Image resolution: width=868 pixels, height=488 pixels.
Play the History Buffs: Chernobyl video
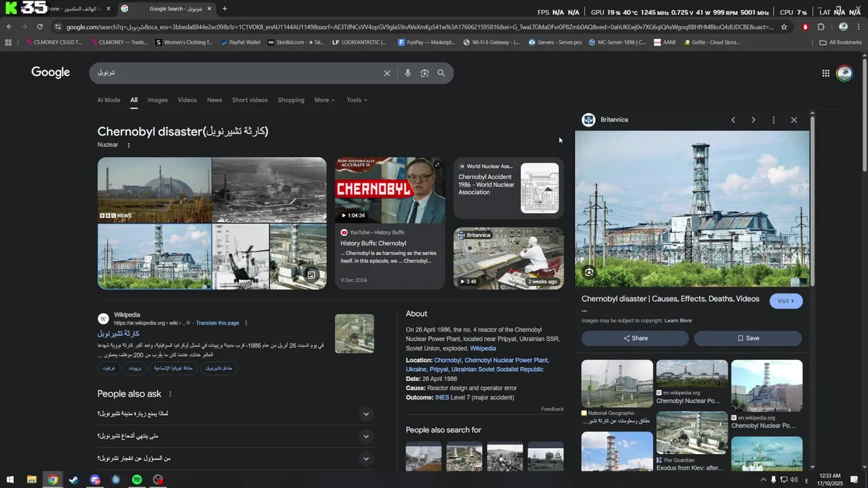click(x=390, y=223)
